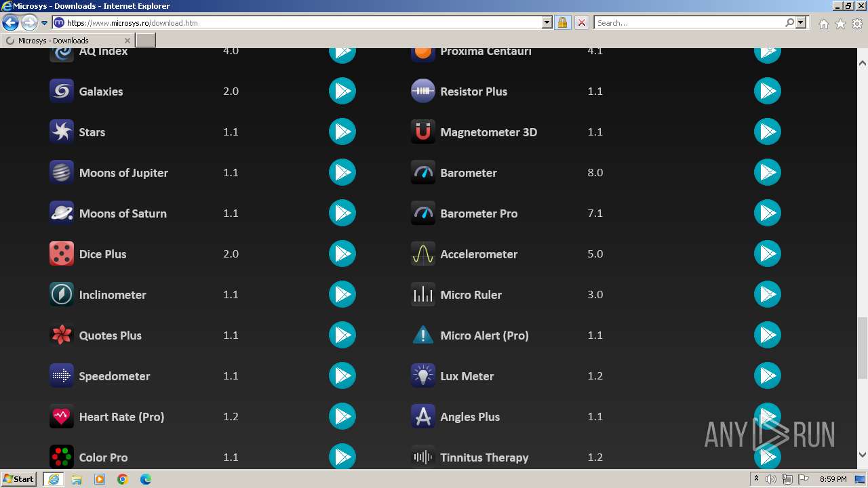
Task: Open the Tinnitus Therapy text label
Action: [484, 457]
